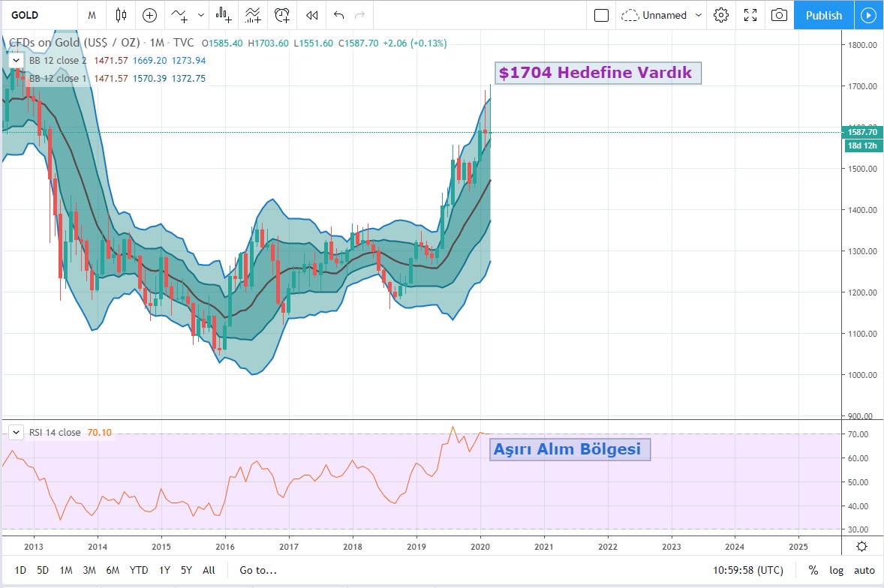The width and height of the screenshot is (884, 588).
Task: Toggle percent scale with % button
Action: (813, 570)
